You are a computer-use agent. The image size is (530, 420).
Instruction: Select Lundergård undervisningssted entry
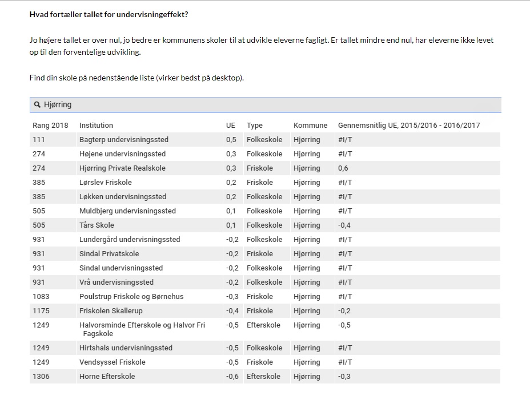[130, 239]
